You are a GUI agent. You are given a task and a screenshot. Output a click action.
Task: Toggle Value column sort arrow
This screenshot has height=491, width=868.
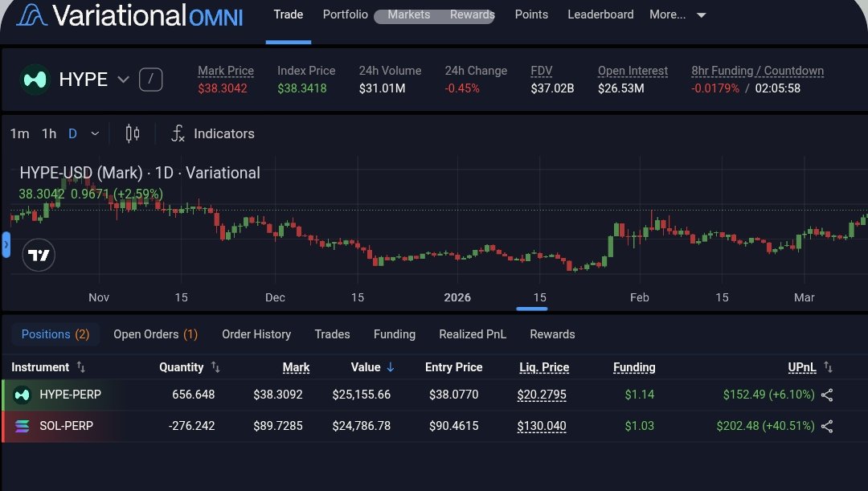391,367
